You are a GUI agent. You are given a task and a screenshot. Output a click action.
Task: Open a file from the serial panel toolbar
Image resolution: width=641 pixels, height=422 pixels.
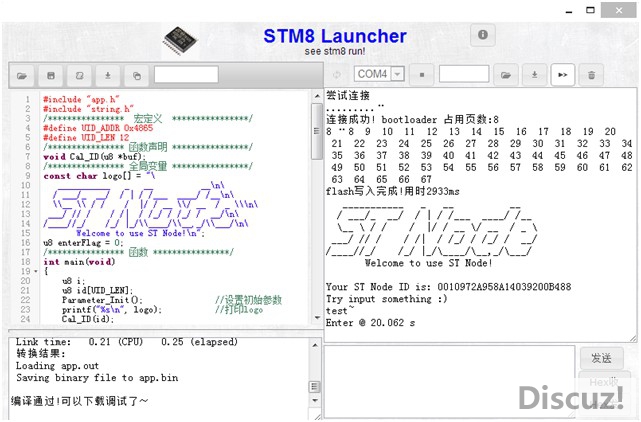coord(506,75)
